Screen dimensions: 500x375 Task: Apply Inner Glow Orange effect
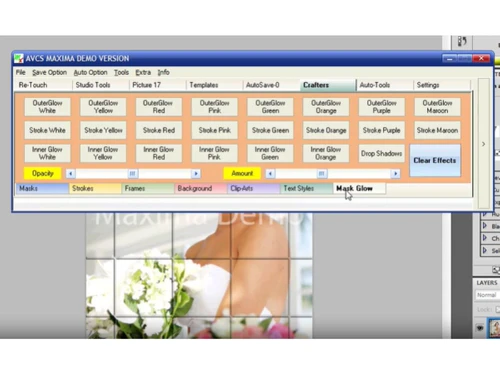pos(326,153)
